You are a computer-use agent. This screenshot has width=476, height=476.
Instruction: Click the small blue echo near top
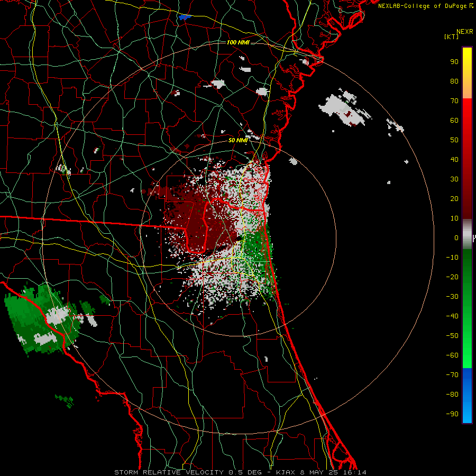(x=184, y=17)
